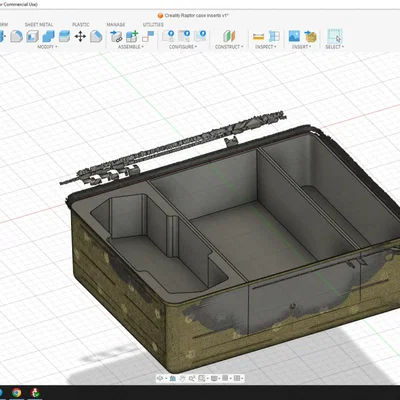Expand the Orbit type dropdown arrow

(x=166, y=378)
